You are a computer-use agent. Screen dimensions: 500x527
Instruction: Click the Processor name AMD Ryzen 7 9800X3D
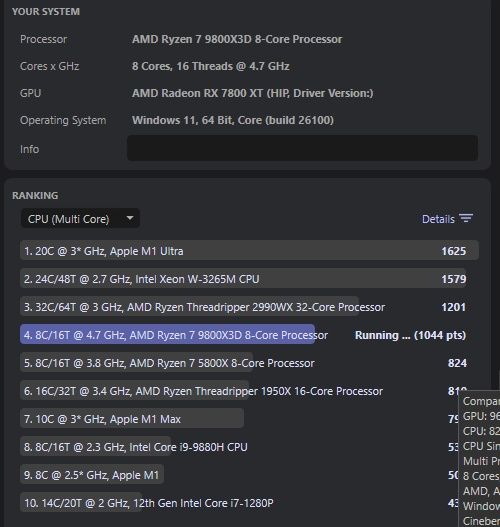(x=237, y=39)
